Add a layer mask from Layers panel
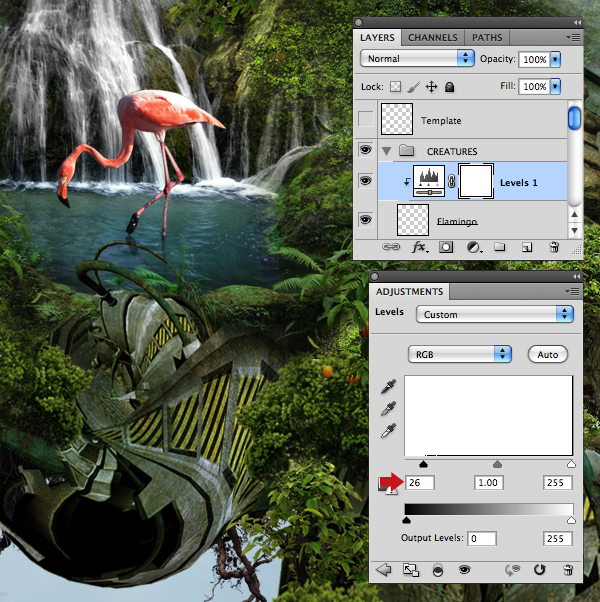This screenshot has width=600, height=602. 446,247
